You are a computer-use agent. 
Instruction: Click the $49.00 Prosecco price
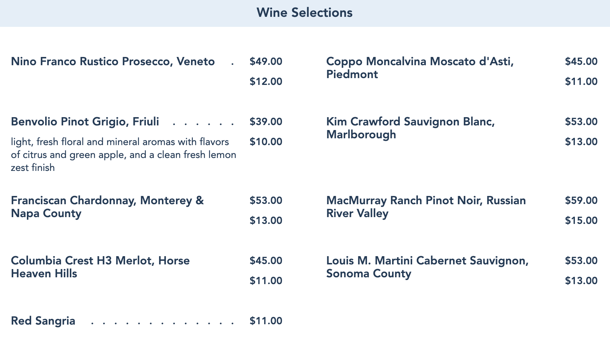[x=266, y=62]
